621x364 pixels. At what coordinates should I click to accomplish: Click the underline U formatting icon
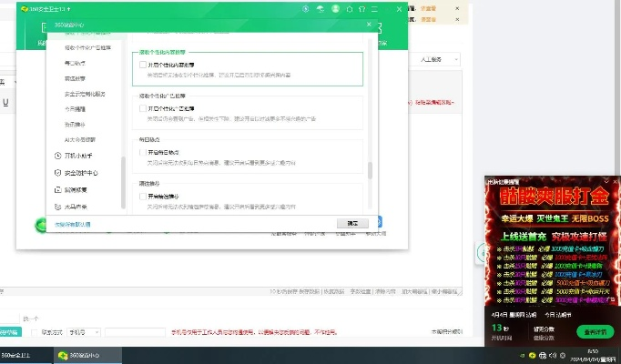(x=5, y=103)
